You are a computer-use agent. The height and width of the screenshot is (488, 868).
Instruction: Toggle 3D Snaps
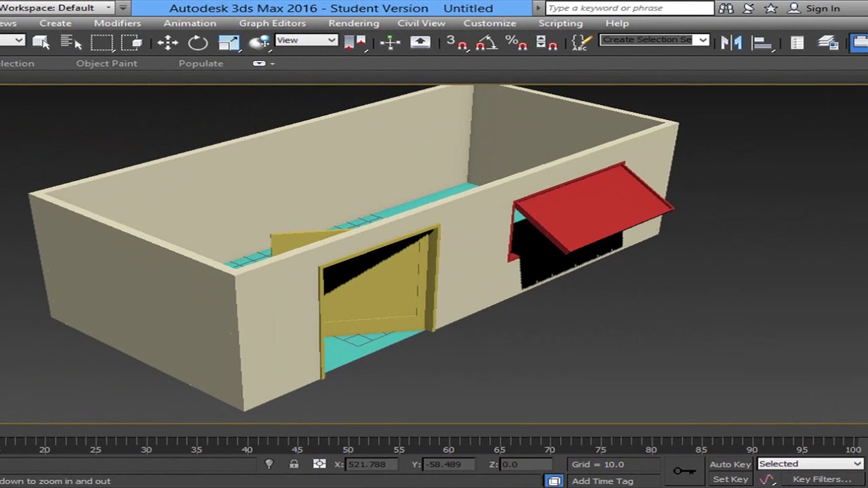tap(457, 43)
